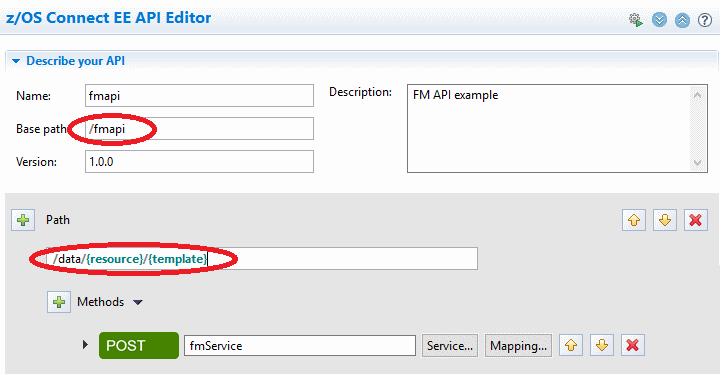The width and height of the screenshot is (720, 375).
Task: Click the Path label text
Action: pyautogui.click(x=58, y=220)
